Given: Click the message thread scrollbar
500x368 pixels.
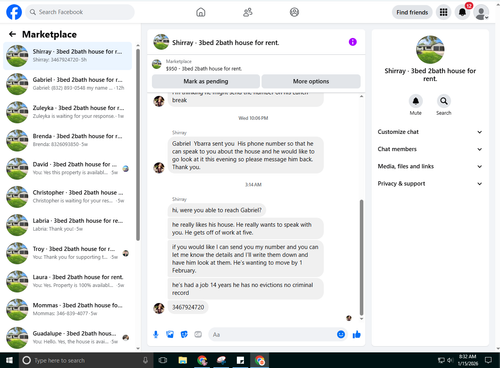Looking at the screenshot, I should (361, 257).
